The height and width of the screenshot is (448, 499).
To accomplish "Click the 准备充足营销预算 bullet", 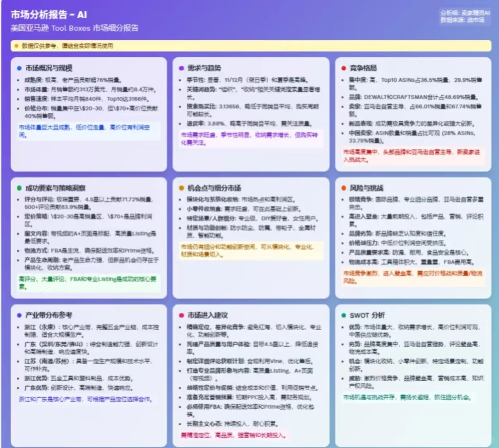I will 249,397.
